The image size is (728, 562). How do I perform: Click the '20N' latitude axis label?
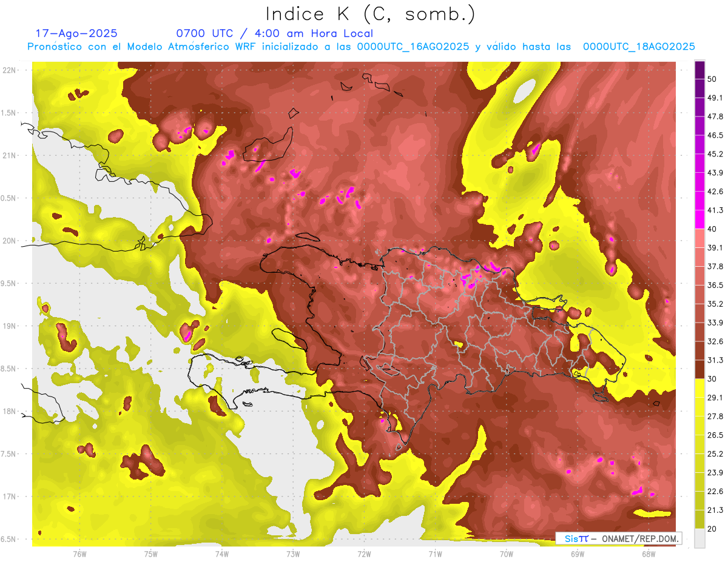click(8, 241)
